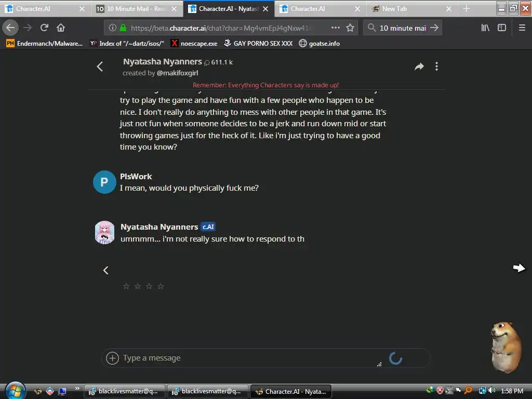Show site information icon in address bar

[113, 28]
